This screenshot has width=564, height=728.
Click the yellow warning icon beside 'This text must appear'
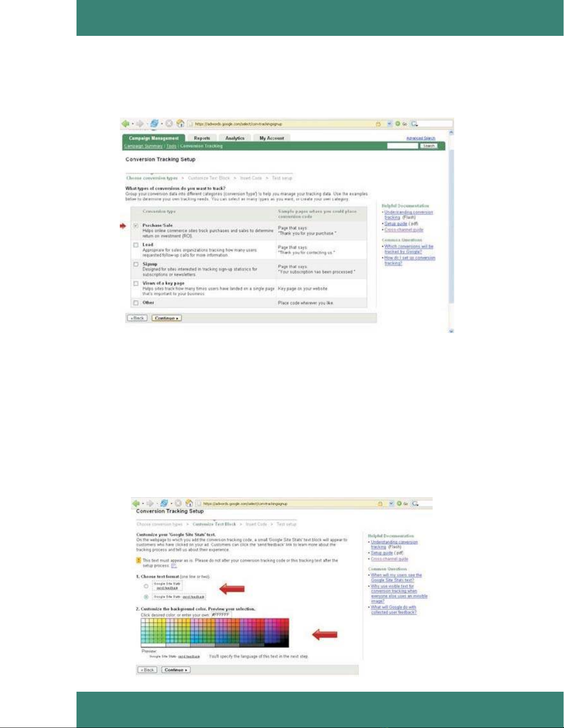point(139,561)
